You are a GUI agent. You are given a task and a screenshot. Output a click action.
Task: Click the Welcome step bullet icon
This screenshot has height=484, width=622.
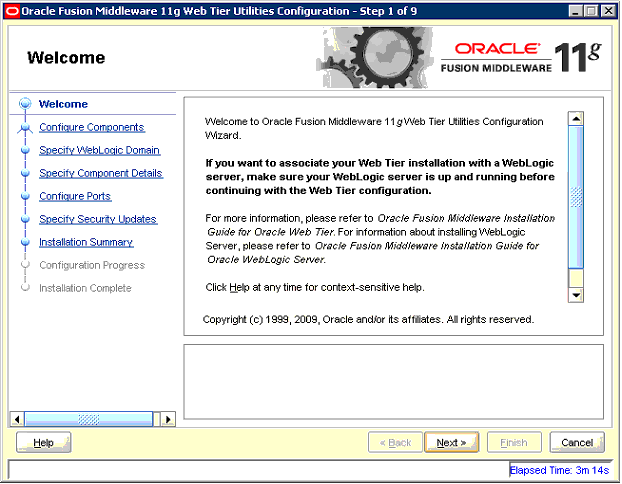click(x=25, y=104)
